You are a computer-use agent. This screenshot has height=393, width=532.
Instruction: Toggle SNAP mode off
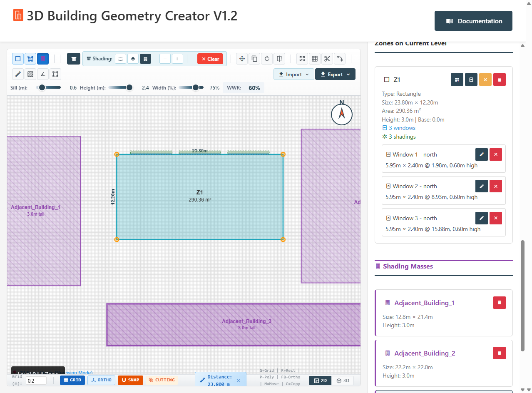pyautogui.click(x=130, y=380)
